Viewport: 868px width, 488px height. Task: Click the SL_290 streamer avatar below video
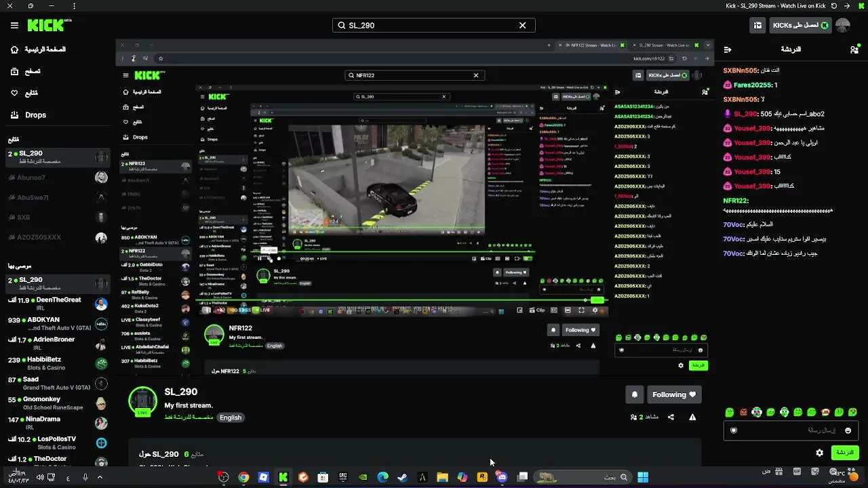click(x=142, y=401)
